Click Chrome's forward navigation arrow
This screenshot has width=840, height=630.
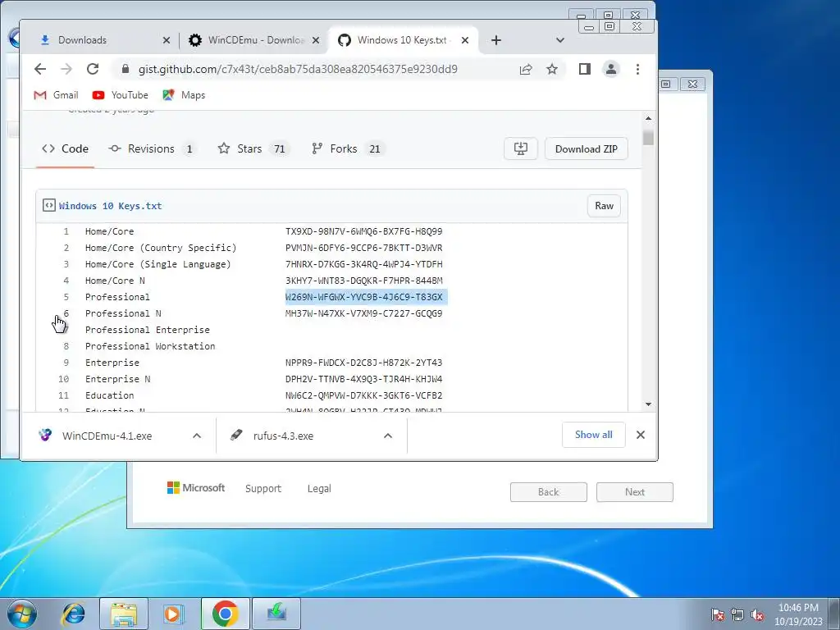pos(66,69)
